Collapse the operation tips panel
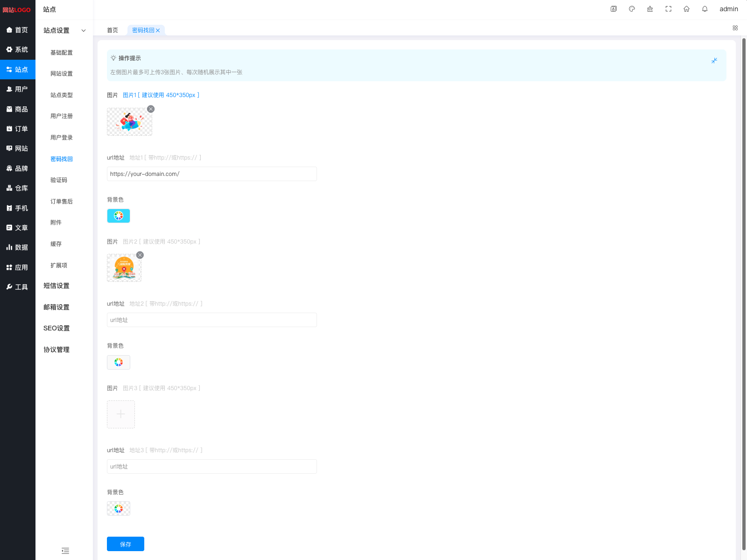This screenshot has height=560, width=747. pyautogui.click(x=714, y=61)
